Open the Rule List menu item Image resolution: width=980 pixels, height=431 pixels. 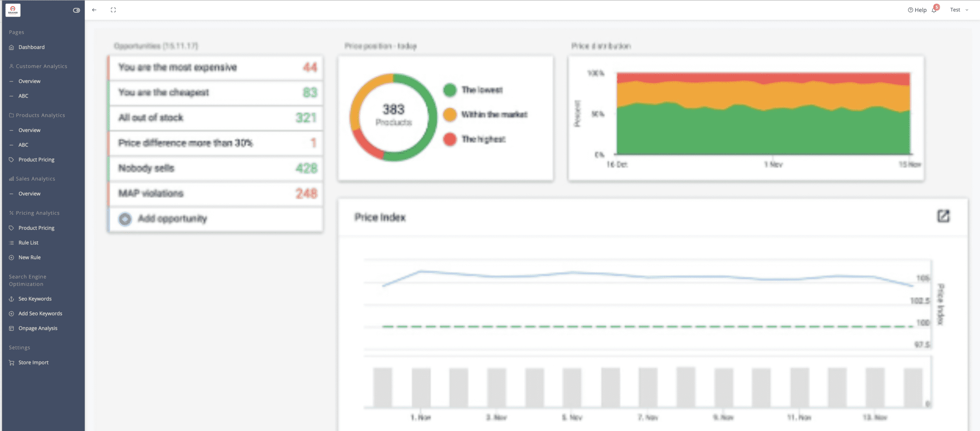(28, 243)
